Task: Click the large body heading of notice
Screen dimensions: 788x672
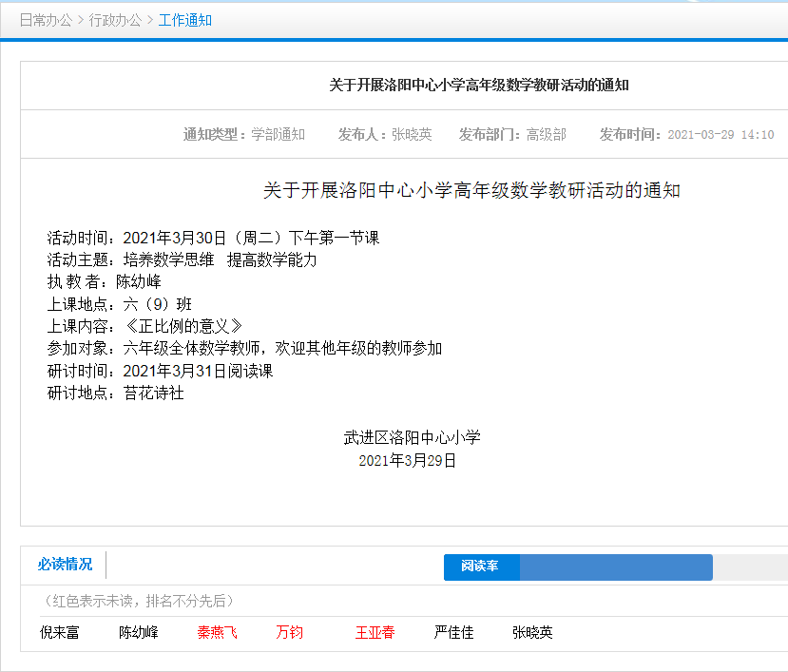Action: pyautogui.click(x=471, y=190)
